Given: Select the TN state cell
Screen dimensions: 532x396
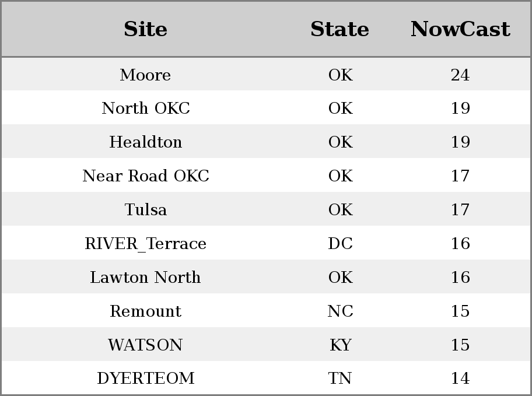Looking at the screenshot, I should tap(339, 378).
